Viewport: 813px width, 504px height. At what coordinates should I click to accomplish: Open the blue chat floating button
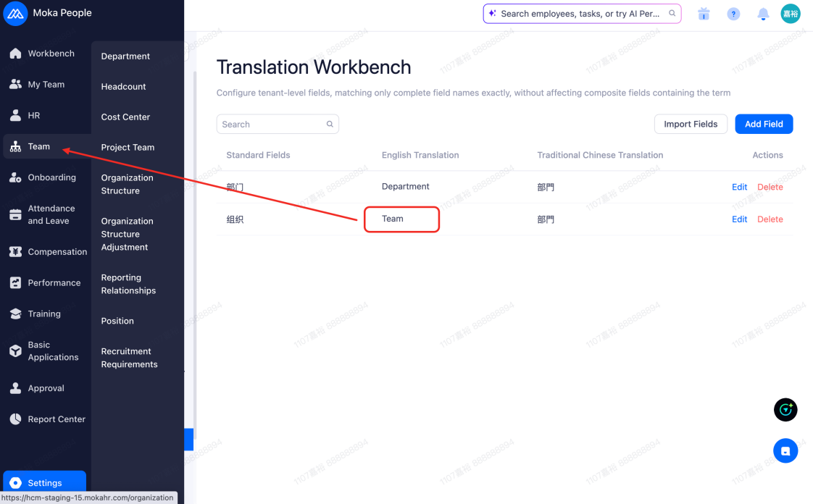[785, 450]
